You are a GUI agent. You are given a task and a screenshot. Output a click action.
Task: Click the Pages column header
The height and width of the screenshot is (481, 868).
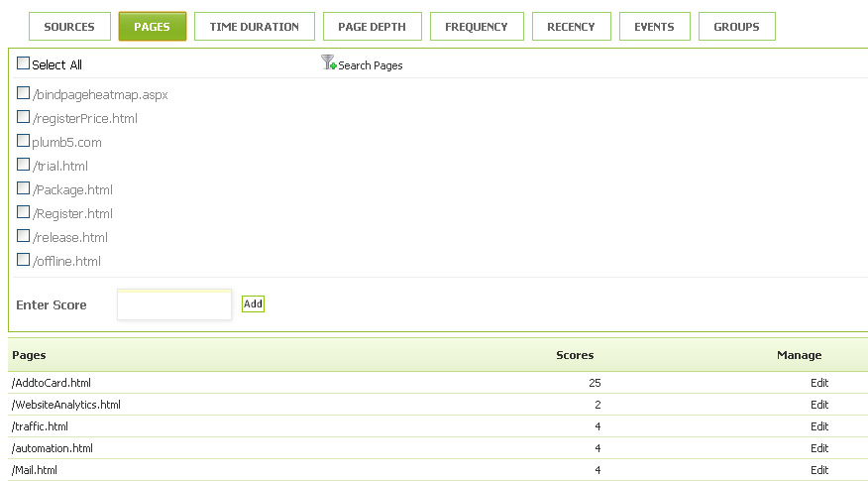(29, 355)
